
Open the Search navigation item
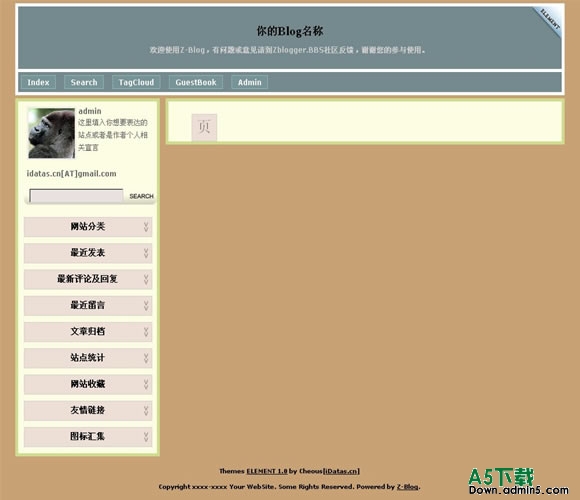(84, 82)
